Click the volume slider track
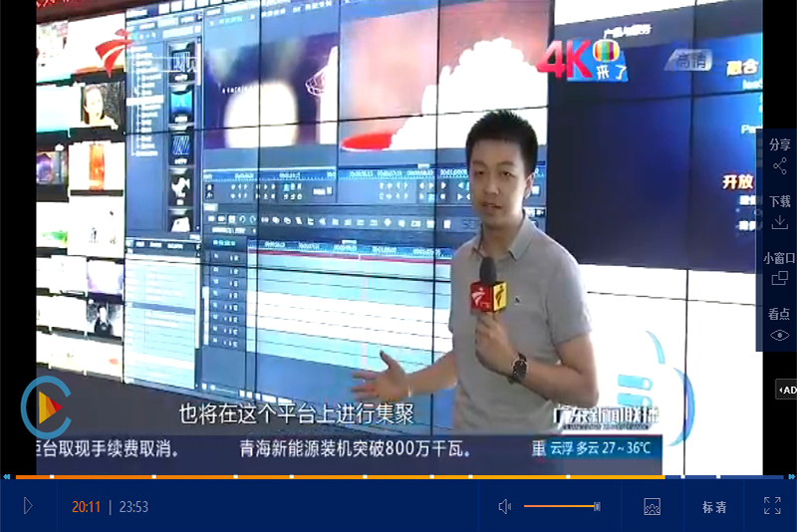This screenshot has height=532, width=797. (x=558, y=506)
